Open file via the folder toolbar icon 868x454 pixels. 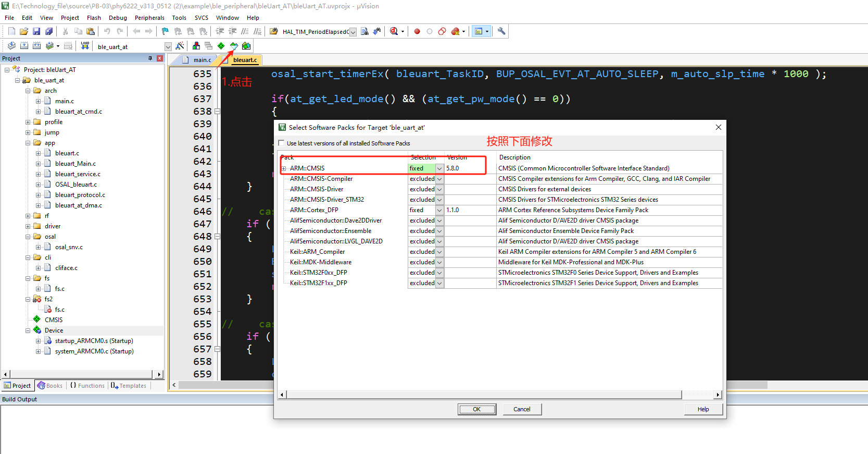click(24, 31)
